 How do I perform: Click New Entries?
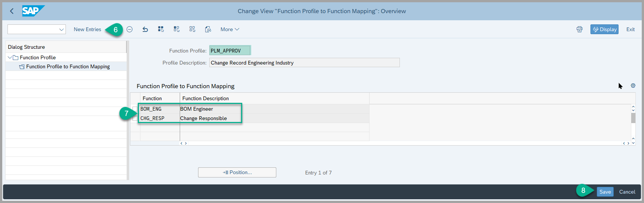(x=87, y=29)
